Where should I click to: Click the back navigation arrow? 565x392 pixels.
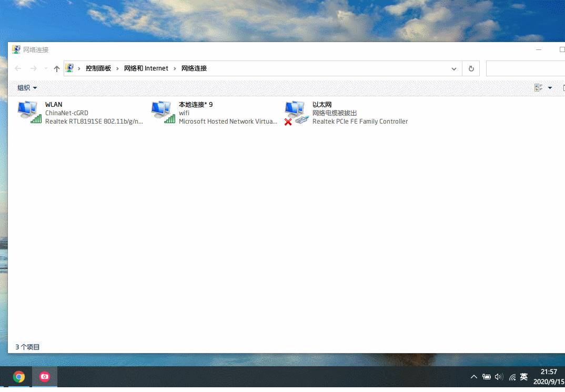[17, 68]
